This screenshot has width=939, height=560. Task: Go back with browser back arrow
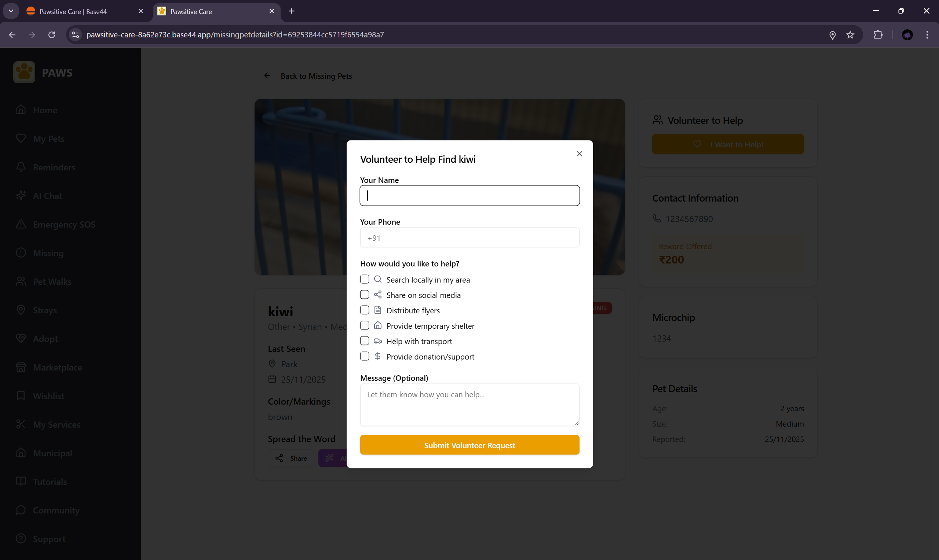(12, 35)
